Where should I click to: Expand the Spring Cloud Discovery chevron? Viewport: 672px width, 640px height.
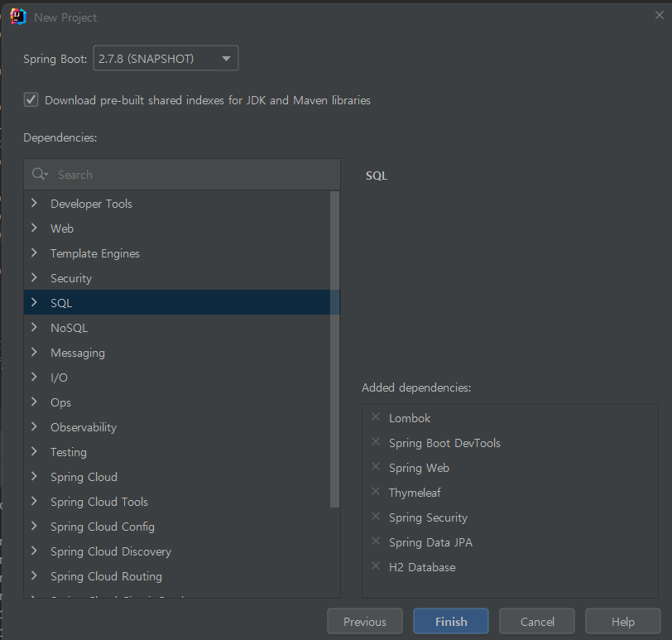pyautogui.click(x=34, y=551)
